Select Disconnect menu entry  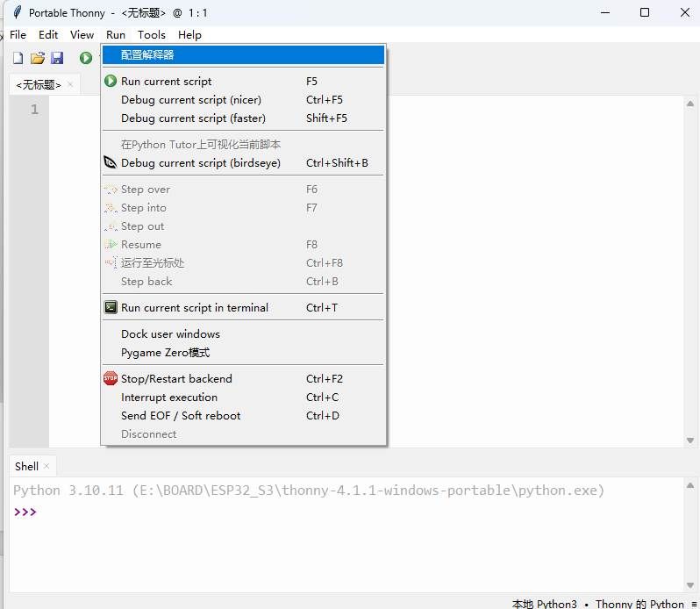point(243,433)
